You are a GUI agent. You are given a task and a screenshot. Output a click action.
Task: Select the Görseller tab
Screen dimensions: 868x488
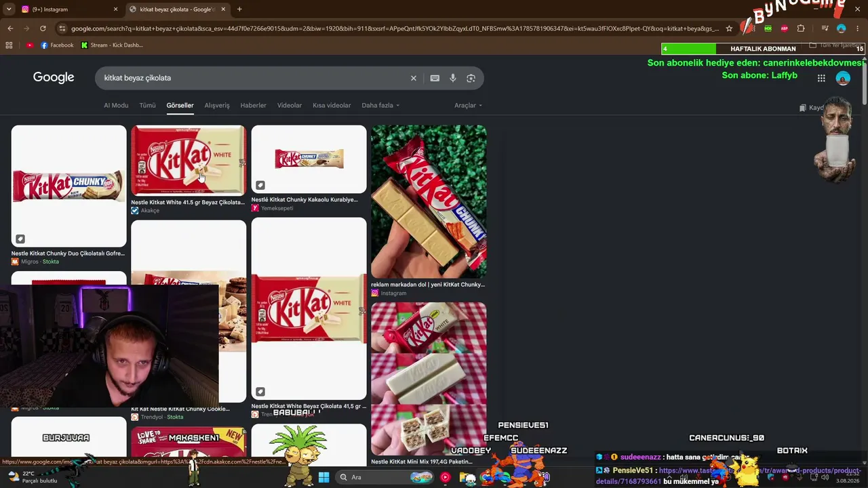(180, 106)
